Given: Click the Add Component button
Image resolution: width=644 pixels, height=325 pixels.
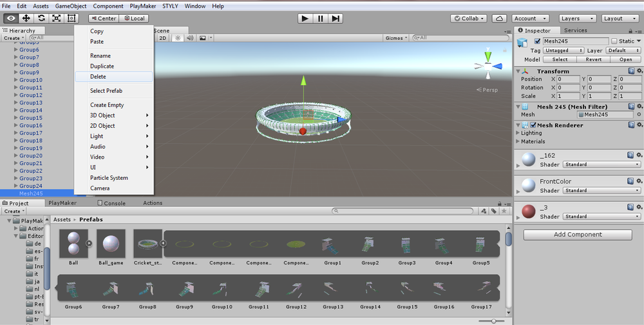Looking at the screenshot, I should 578,235.
